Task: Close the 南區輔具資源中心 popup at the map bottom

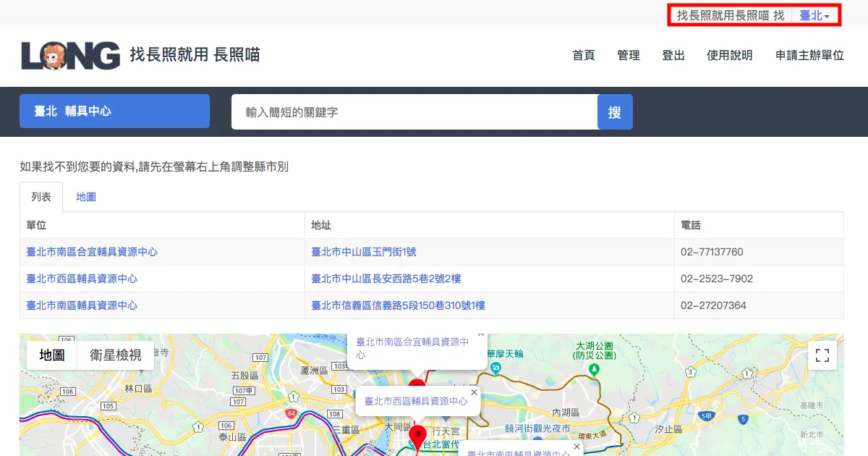Action: click(x=576, y=447)
